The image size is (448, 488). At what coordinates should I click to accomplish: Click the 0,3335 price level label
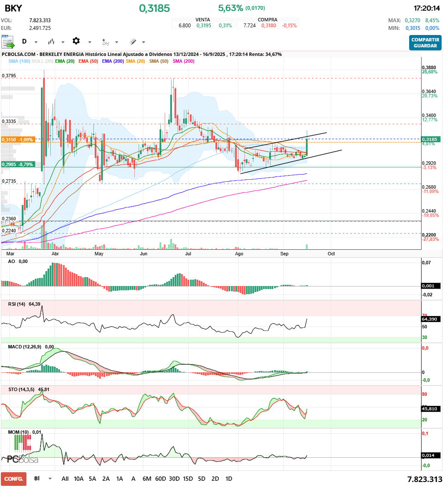click(9, 121)
